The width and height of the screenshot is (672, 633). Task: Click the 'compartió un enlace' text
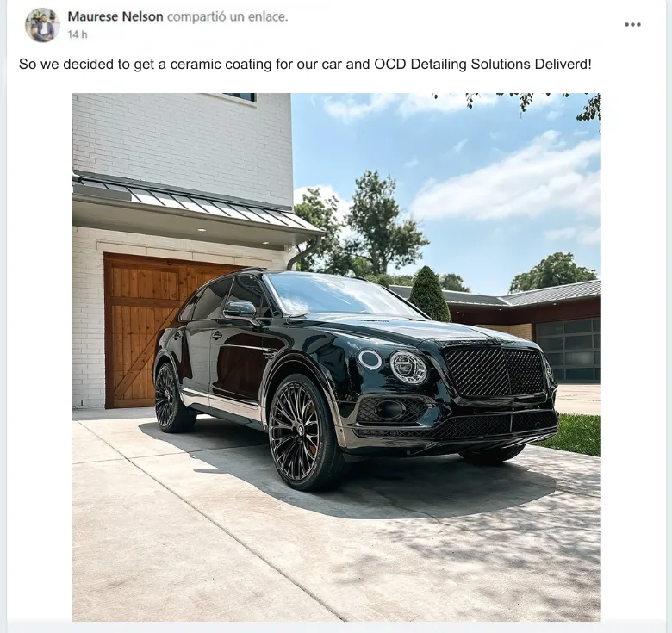(227, 16)
